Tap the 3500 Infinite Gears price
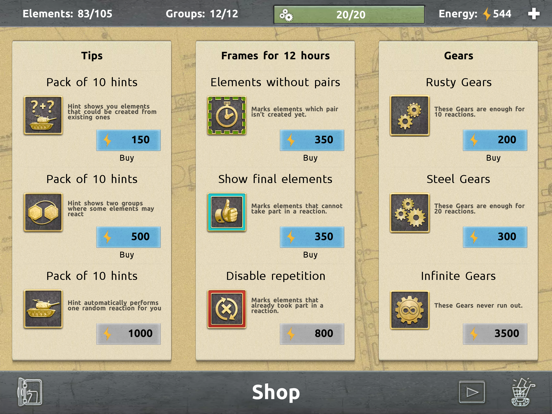552x414 pixels. (x=495, y=333)
